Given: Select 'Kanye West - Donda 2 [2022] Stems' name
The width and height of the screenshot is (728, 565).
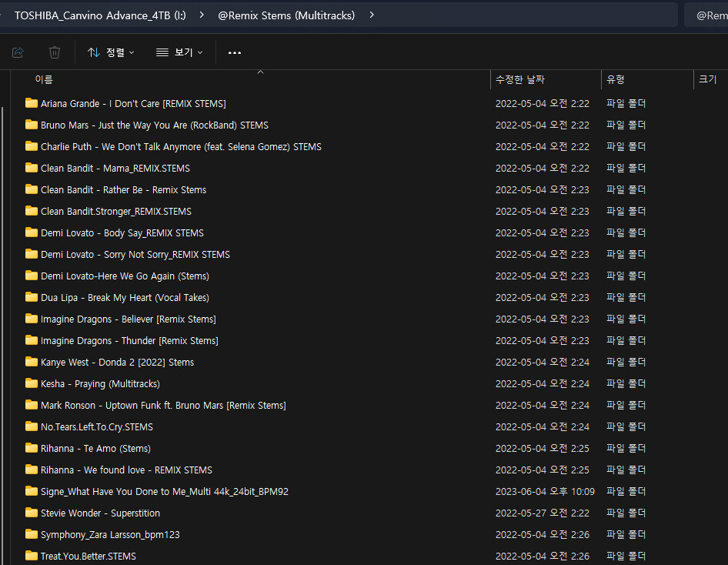Looking at the screenshot, I should 118,363.
